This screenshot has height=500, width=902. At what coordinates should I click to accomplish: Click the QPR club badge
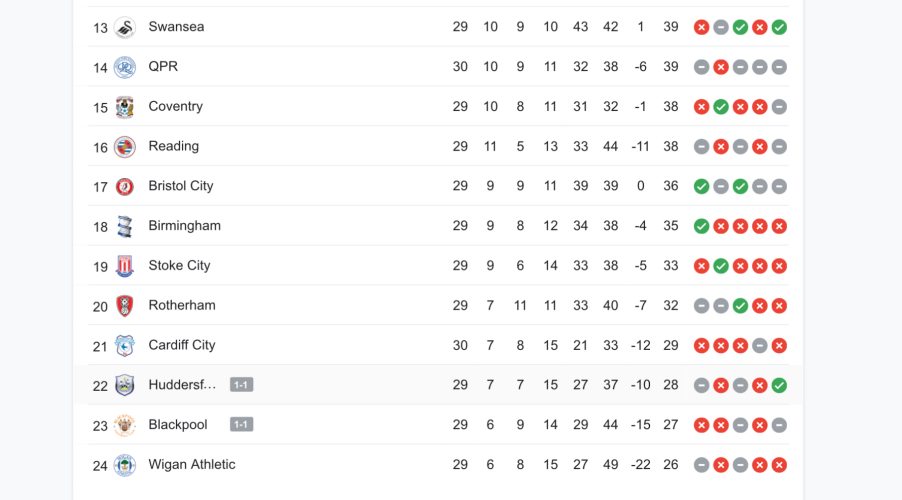point(124,67)
